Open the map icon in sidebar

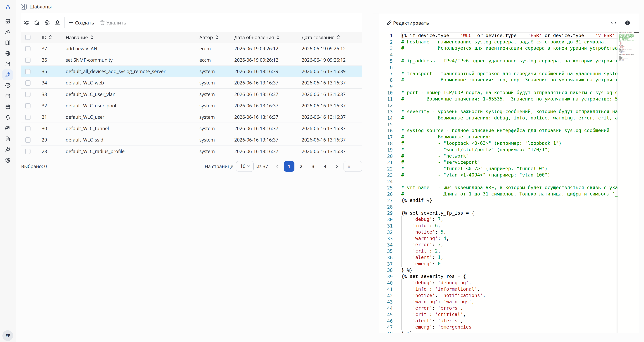[8, 43]
